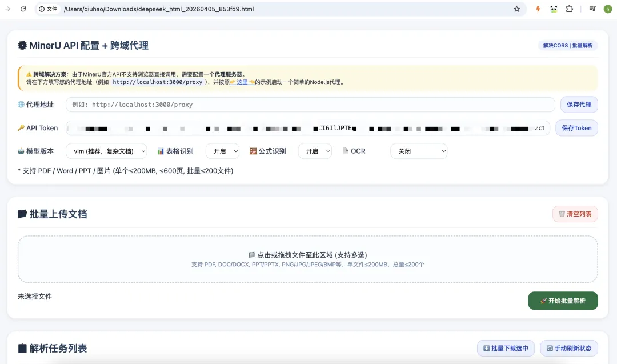Start parsing with 开始批量解析 button
The width and height of the screenshot is (617, 364).
coord(563,301)
